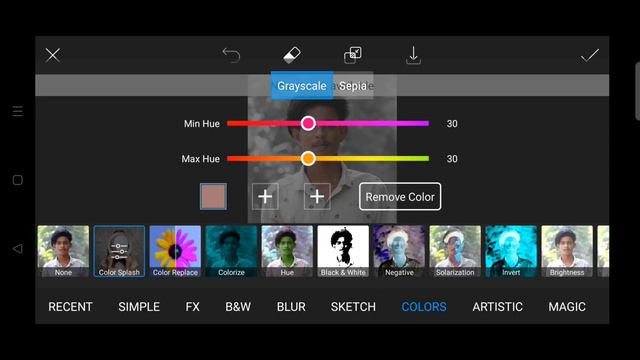Image resolution: width=640 pixels, height=360 pixels.
Task: Tap the undo arrow icon
Action: point(231,55)
